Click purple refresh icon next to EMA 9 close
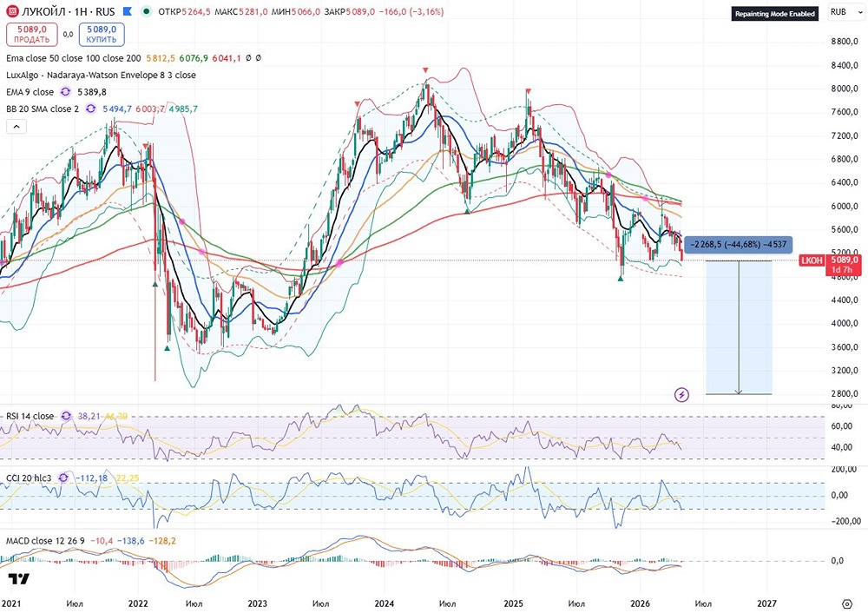This screenshot has width=868, height=613. pyautogui.click(x=66, y=92)
